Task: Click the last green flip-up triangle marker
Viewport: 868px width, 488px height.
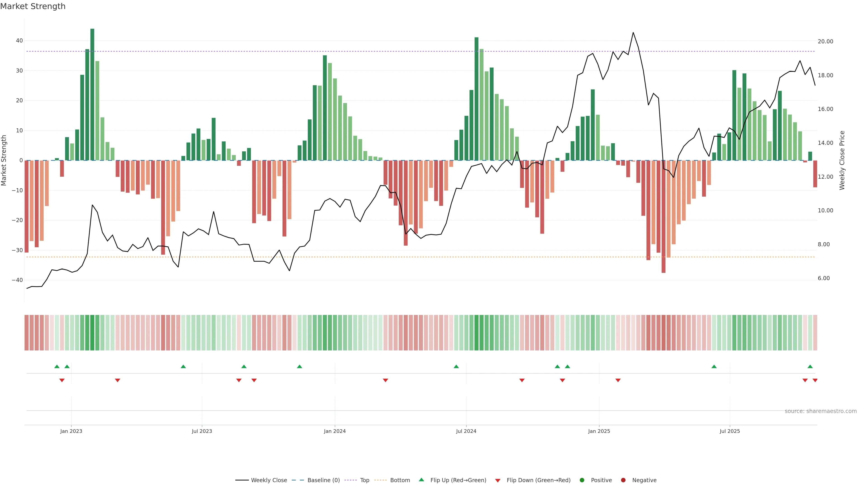Action: pos(810,366)
